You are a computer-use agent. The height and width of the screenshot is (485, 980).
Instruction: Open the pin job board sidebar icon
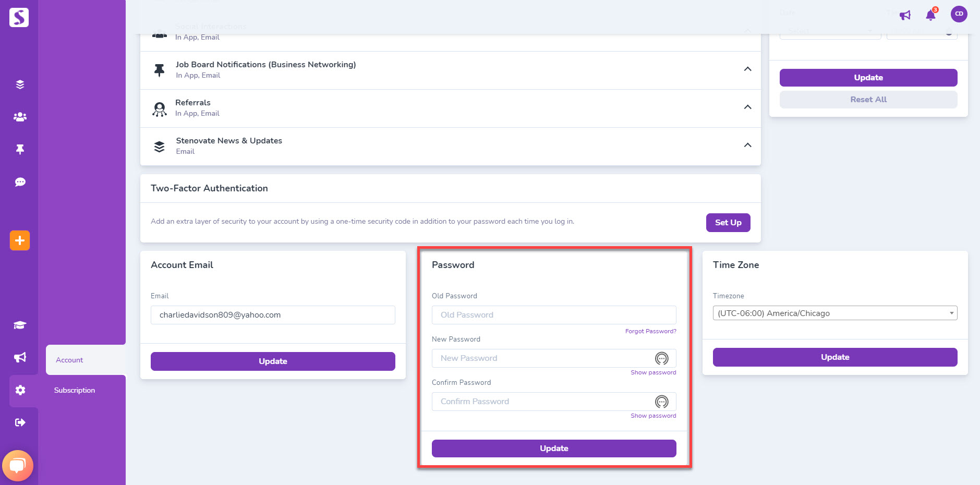coord(20,150)
